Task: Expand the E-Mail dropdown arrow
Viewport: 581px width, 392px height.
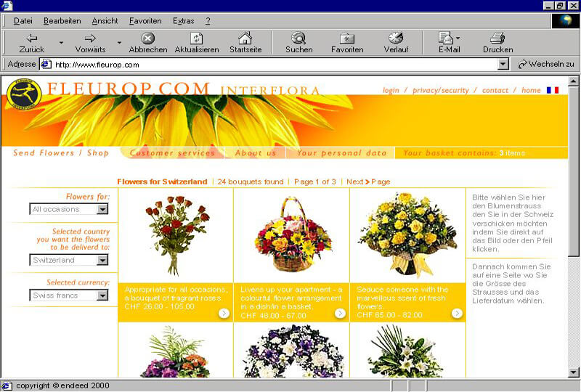Action: click(x=458, y=38)
